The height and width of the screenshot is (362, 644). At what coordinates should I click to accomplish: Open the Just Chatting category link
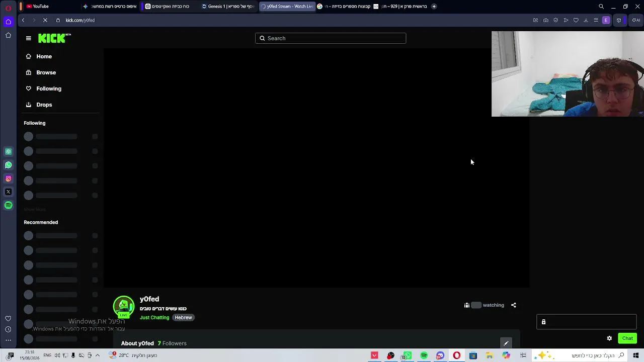pyautogui.click(x=154, y=318)
